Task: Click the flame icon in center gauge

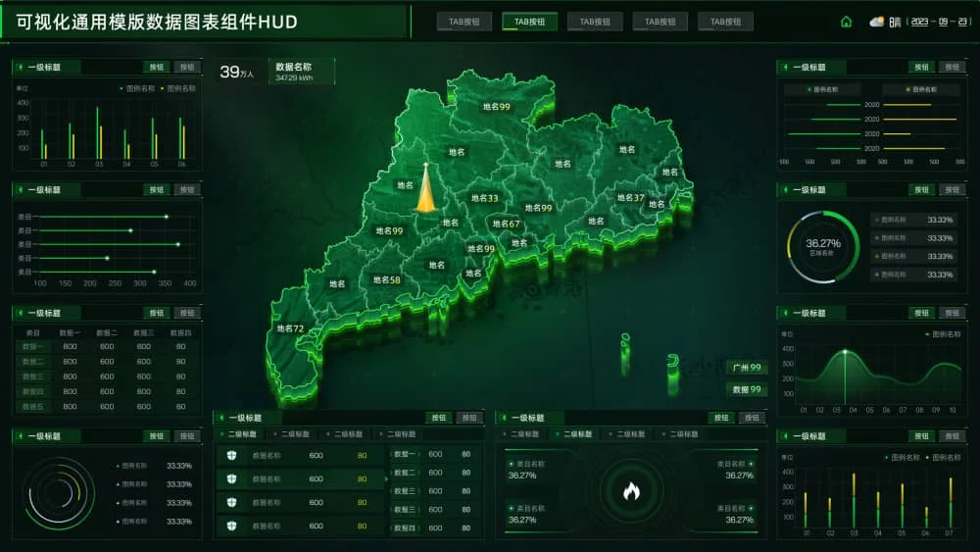Action: [x=631, y=491]
